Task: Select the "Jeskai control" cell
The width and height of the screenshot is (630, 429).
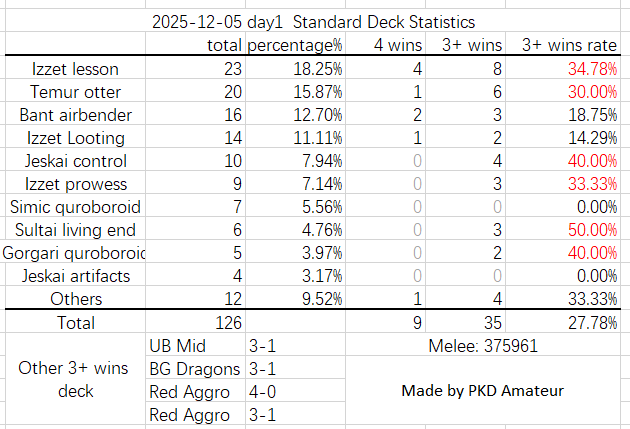Action: tap(75, 161)
